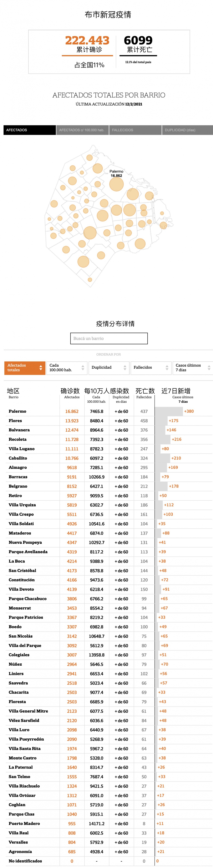
Task: Click Recoleta's +216 weekly cases bar
Action: (x=163, y=439)
